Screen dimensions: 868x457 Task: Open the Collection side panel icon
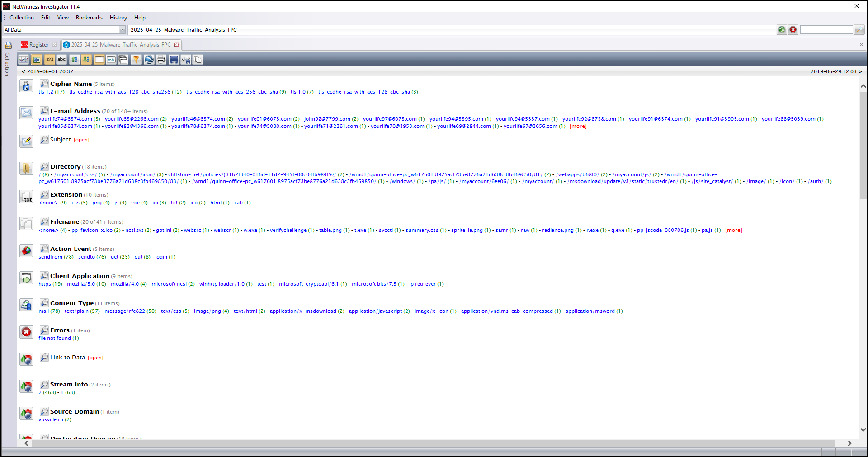click(8, 45)
